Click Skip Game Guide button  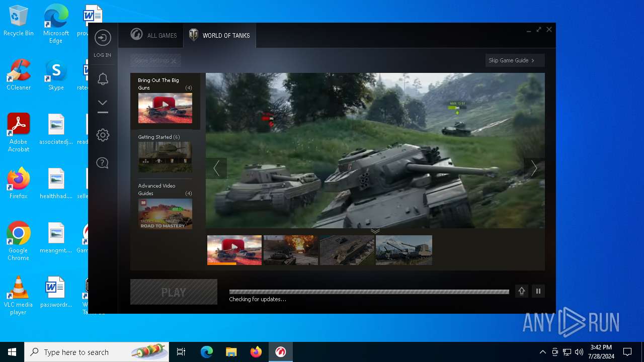click(515, 60)
